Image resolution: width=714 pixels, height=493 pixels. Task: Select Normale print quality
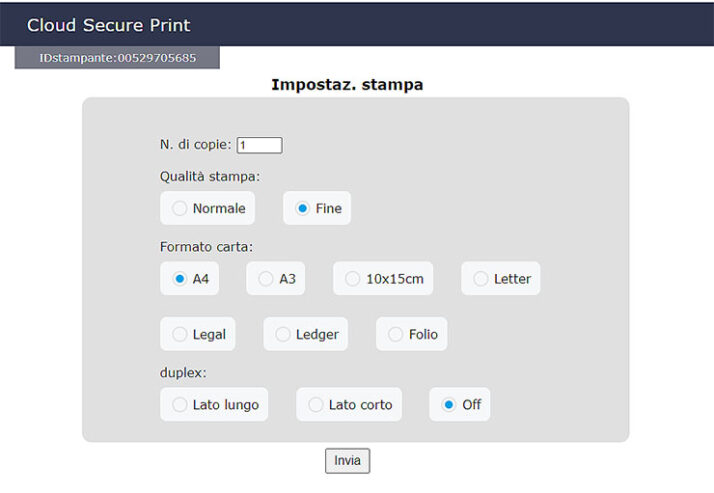click(x=180, y=209)
